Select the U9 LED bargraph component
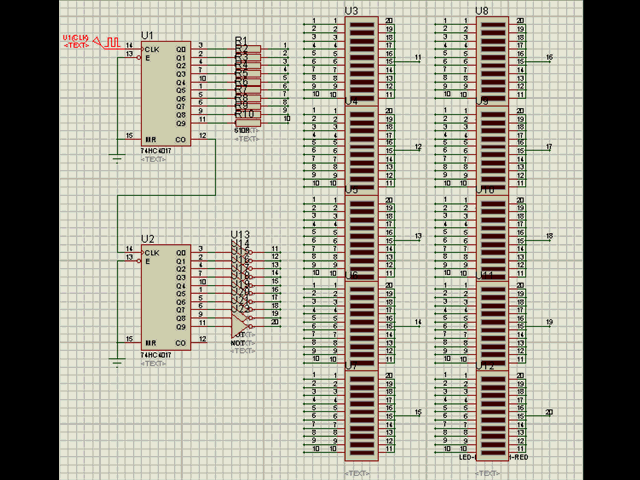 pyautogui.click(x=493, y=149)
